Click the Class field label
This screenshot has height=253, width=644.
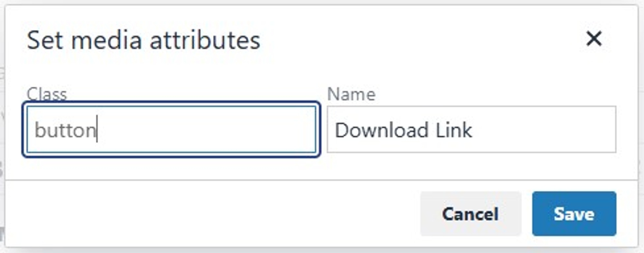click(x=47, y=94)
